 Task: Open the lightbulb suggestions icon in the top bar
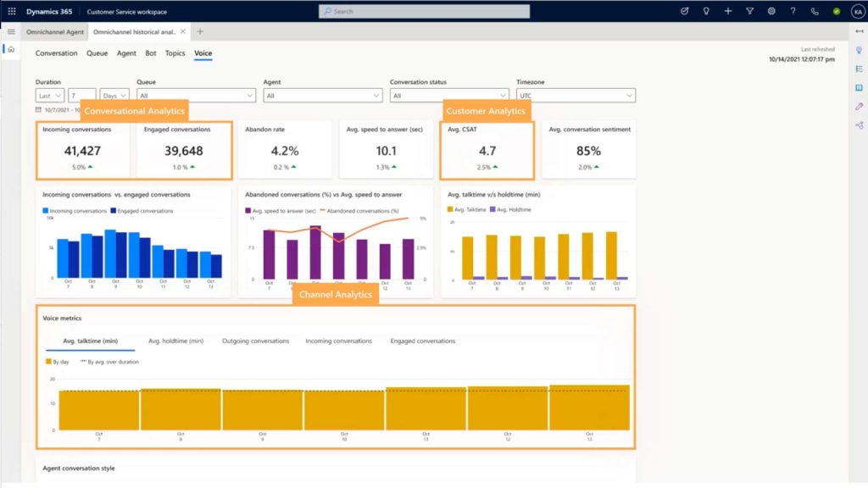click(705, 11)
